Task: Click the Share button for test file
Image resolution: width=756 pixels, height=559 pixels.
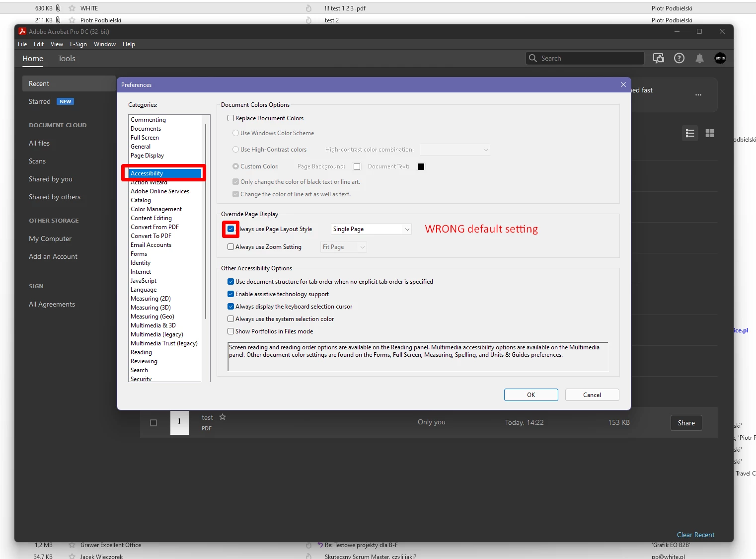Action: pos(686,423)
